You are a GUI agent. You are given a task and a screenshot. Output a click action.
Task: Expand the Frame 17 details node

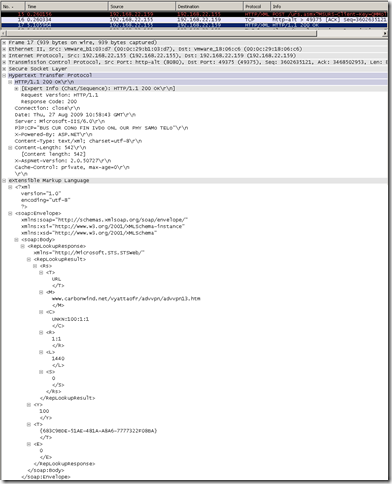(4, 43)
